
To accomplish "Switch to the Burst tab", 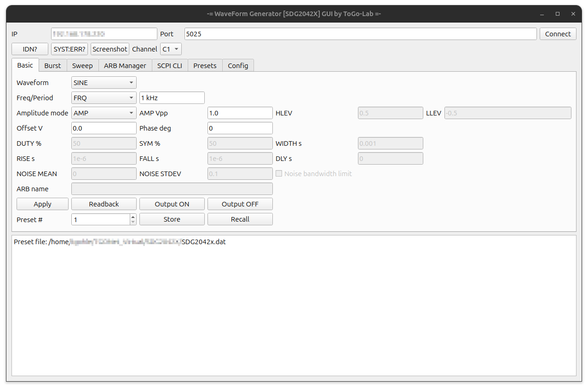I will [x=52, y=66].
